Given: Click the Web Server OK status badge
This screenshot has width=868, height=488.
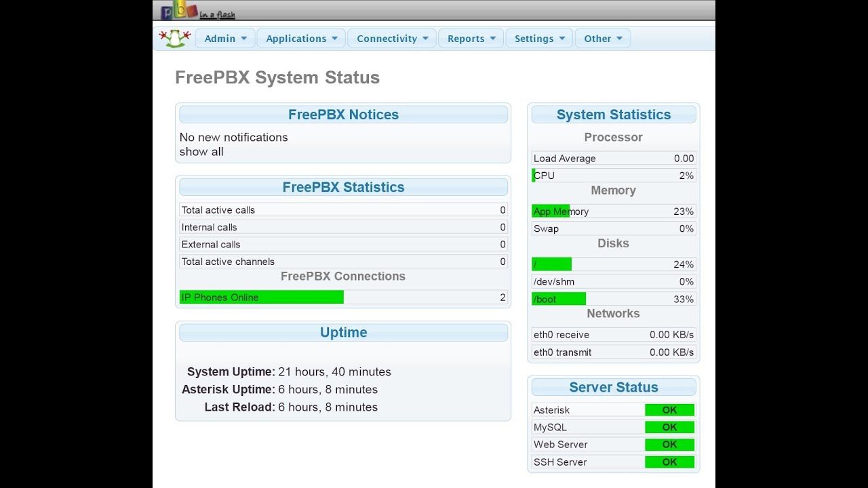Looking at the screenshot, I should (x=669, y=445).
